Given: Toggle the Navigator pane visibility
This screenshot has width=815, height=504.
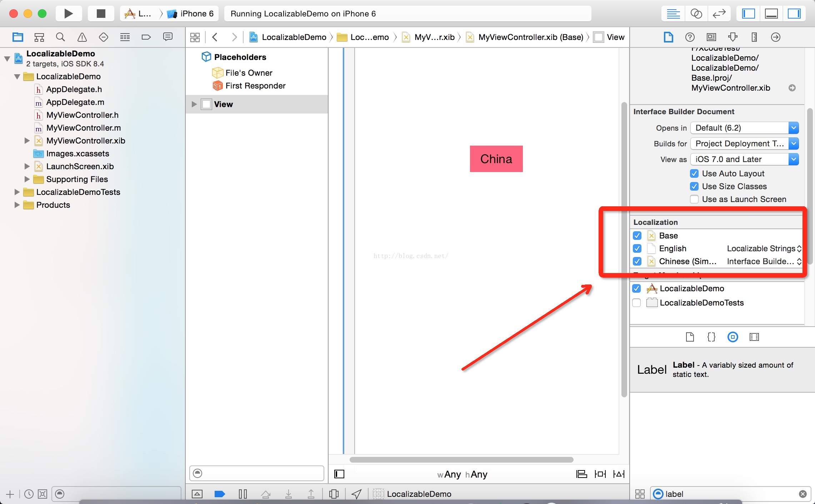Looking at the screenshot, I should point(749,14).
